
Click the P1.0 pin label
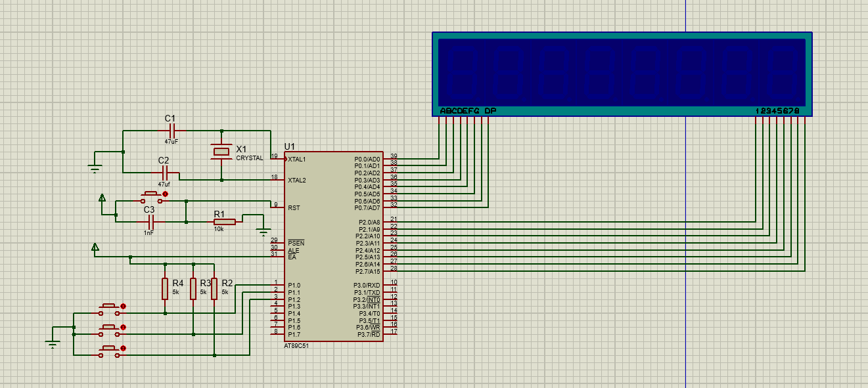coord(294,285)
